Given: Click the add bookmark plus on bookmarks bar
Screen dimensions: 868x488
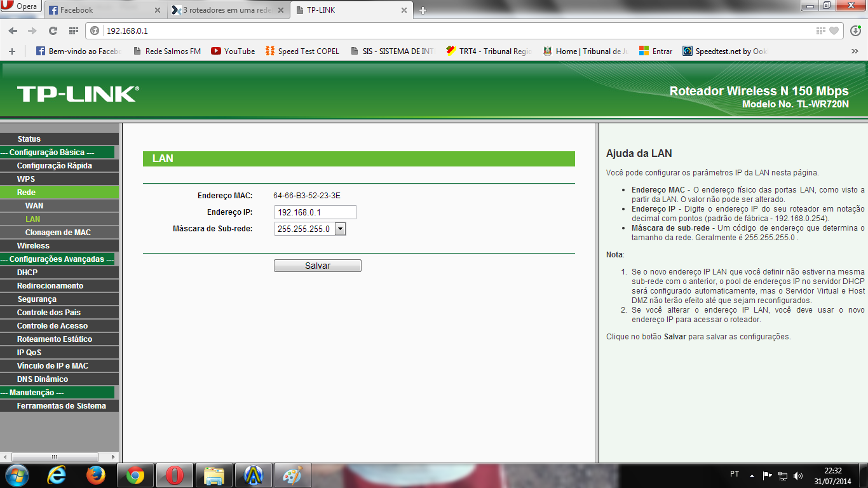Looking at the screenshot, I should (x=11, y=51).
